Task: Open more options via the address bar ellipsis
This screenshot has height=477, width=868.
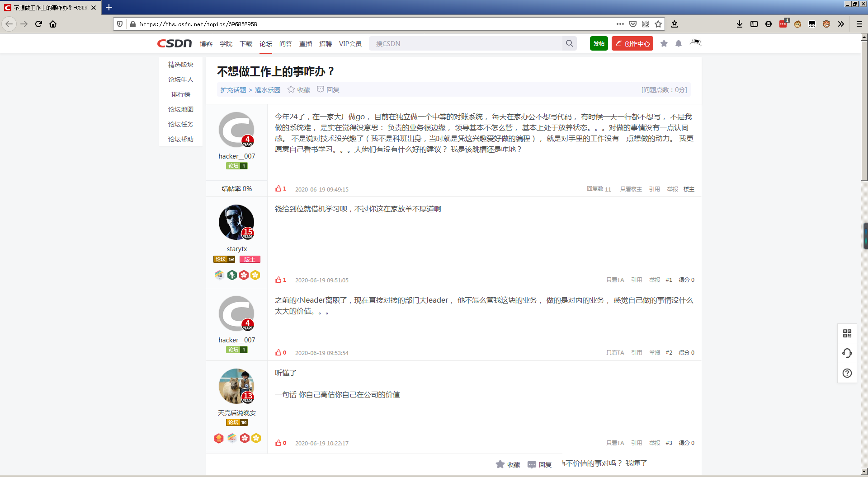Action: pos(621,24)
